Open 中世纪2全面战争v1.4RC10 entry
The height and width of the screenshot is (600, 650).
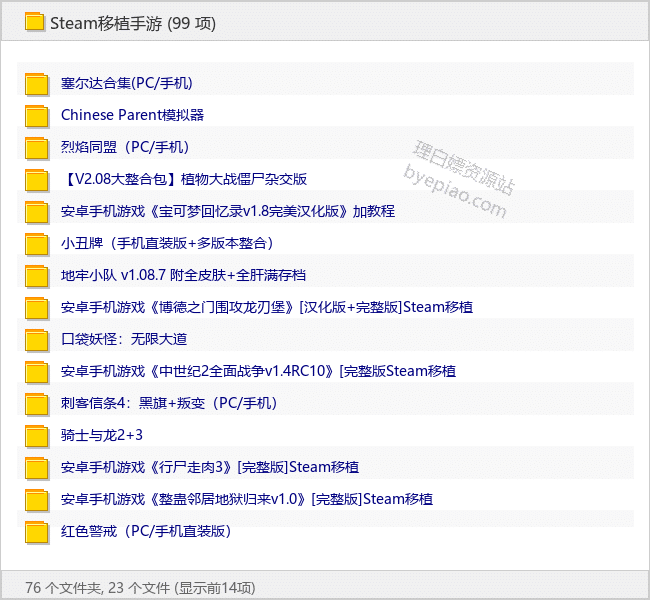[x=258, y=371]
